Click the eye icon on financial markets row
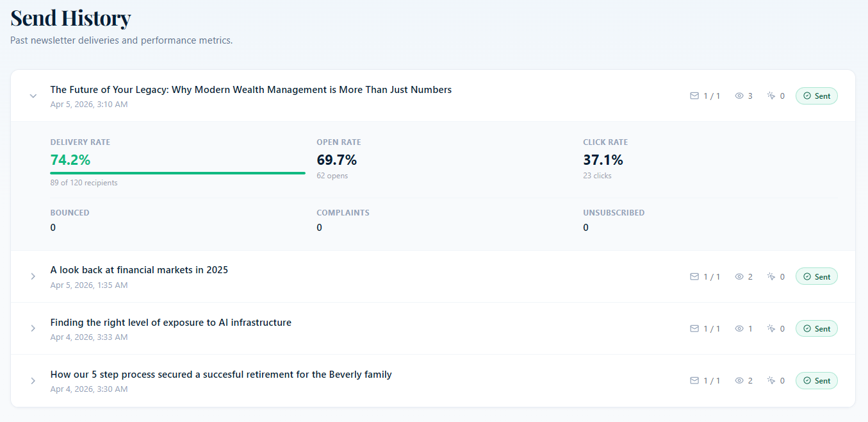 [x=739, y=276]
